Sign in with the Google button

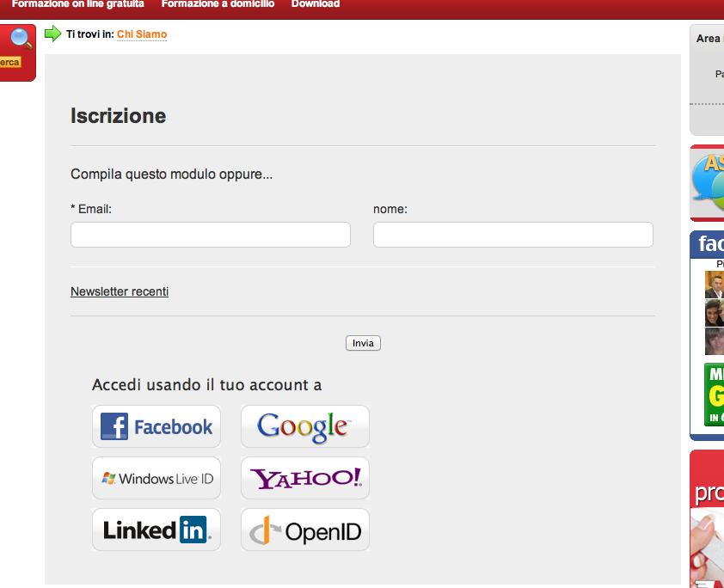(x=305, y=426)
